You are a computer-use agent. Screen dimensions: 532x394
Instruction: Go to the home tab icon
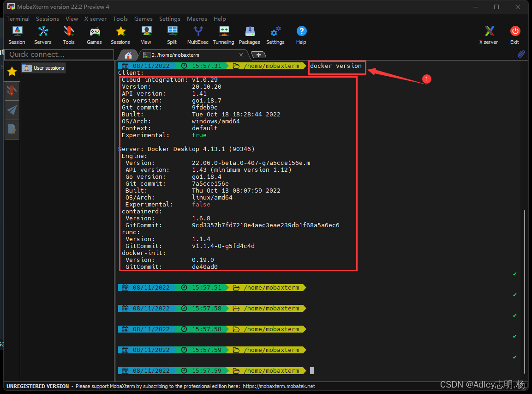coord(128,55)
